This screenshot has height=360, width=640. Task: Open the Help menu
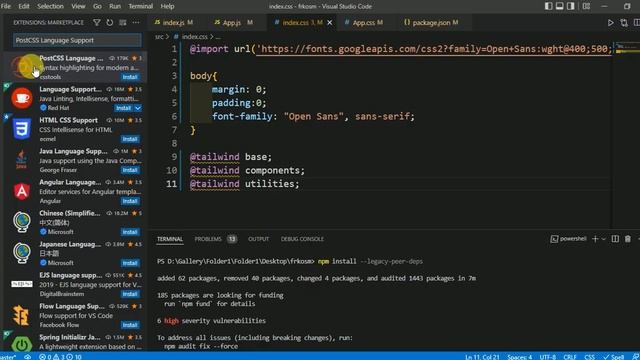(167, 6)
